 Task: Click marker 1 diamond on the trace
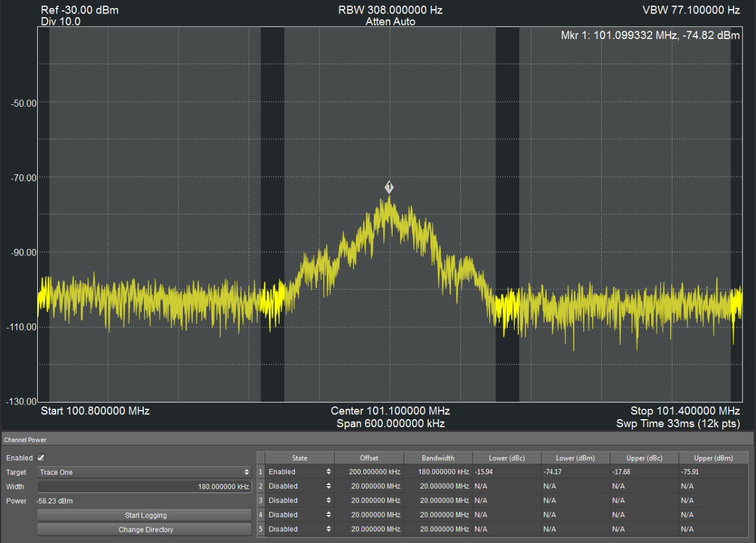coord(390,187)
